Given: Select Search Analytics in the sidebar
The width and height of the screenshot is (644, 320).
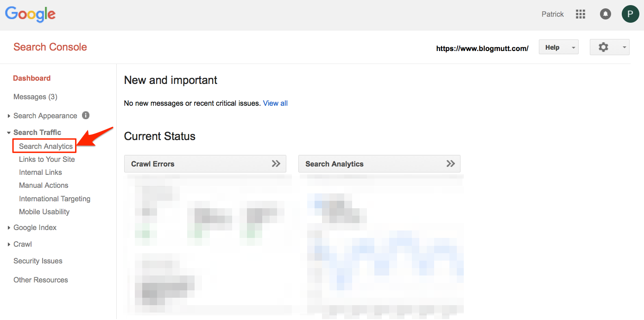Looking at the screenshot, I should pos(46,146).
